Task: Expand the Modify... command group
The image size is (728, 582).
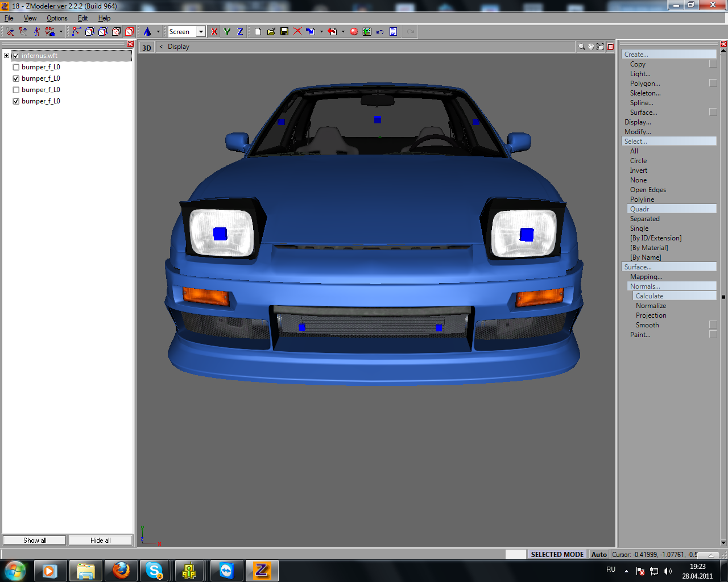Action: [x=638, y=132]
